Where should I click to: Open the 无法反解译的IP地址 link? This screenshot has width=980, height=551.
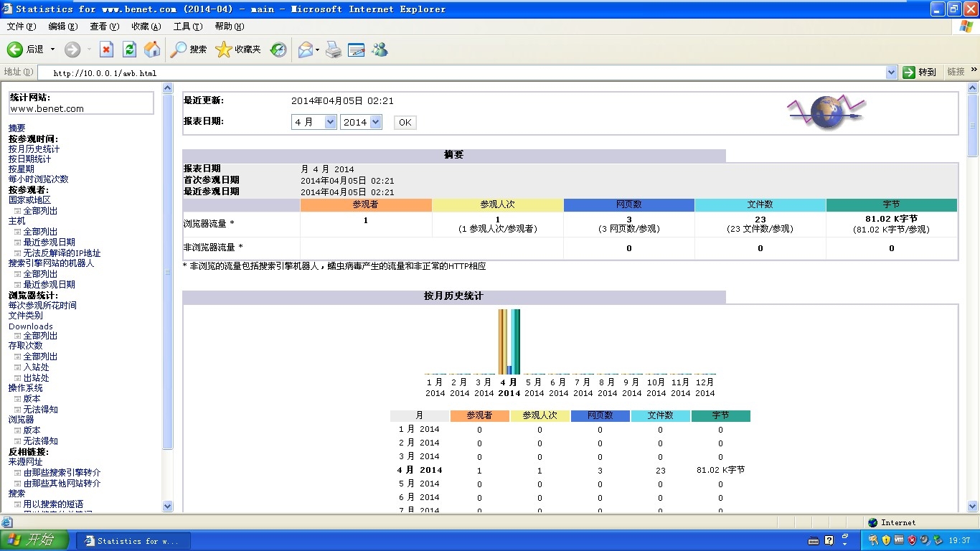(x=62, y=253)
